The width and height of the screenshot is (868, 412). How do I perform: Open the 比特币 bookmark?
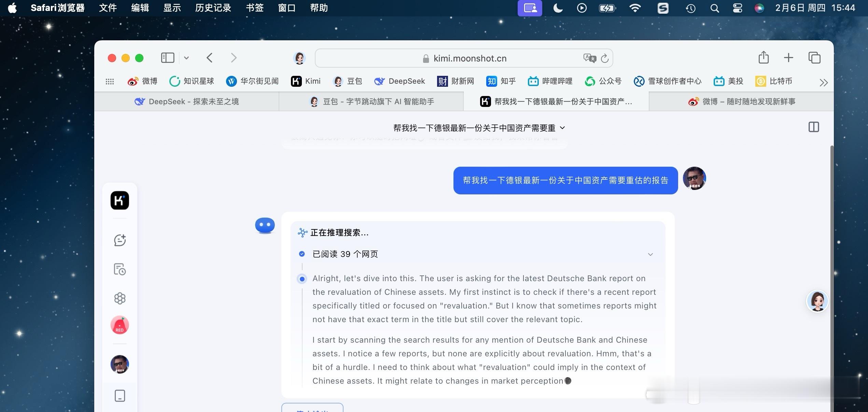[774, 81]
